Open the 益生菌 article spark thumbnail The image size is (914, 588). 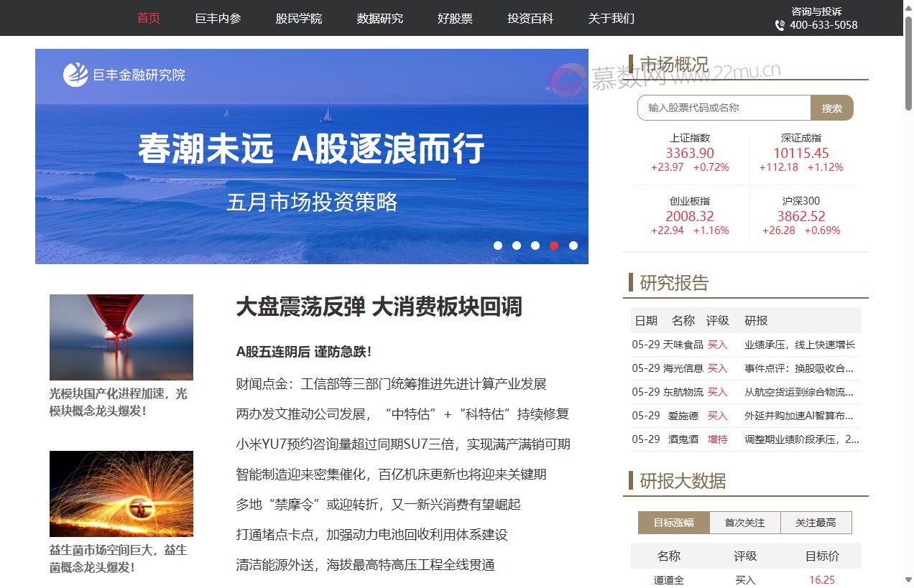tap(121, 493)
